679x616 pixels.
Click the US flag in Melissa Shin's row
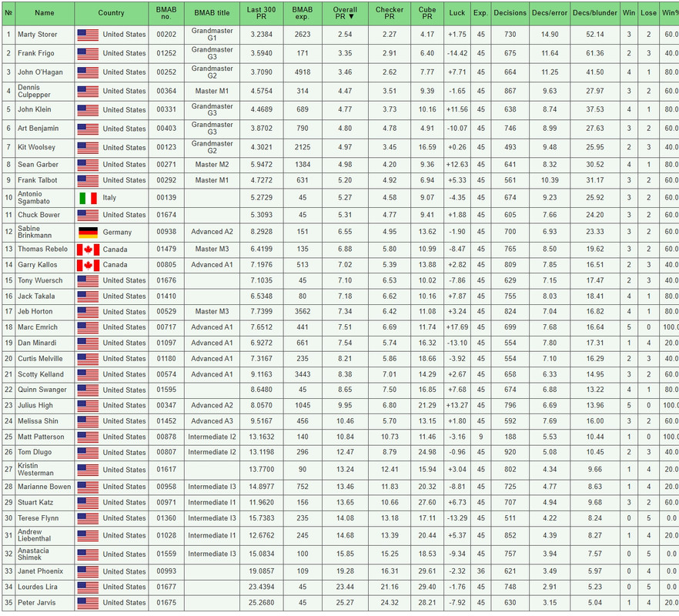click(88, 421)
